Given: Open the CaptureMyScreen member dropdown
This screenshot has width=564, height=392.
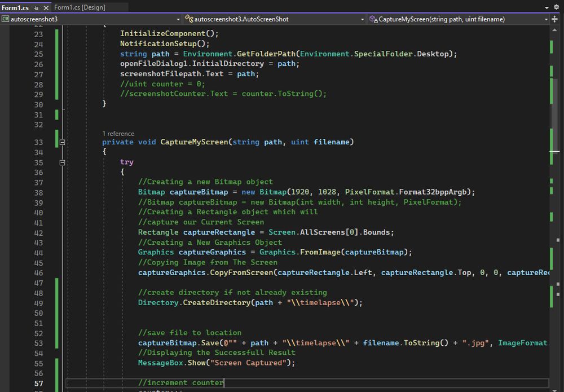Looking at the screenshot, I should pyautogui.click(x=546, y=19).
